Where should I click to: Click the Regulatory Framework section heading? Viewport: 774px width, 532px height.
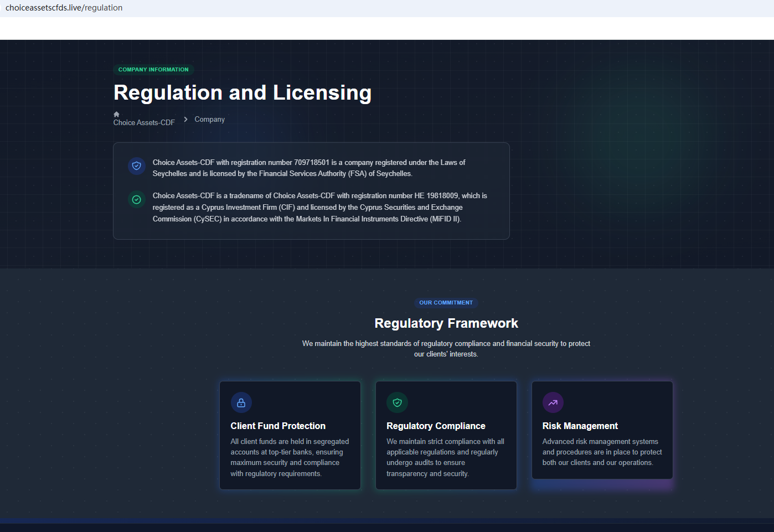(446, 323)
